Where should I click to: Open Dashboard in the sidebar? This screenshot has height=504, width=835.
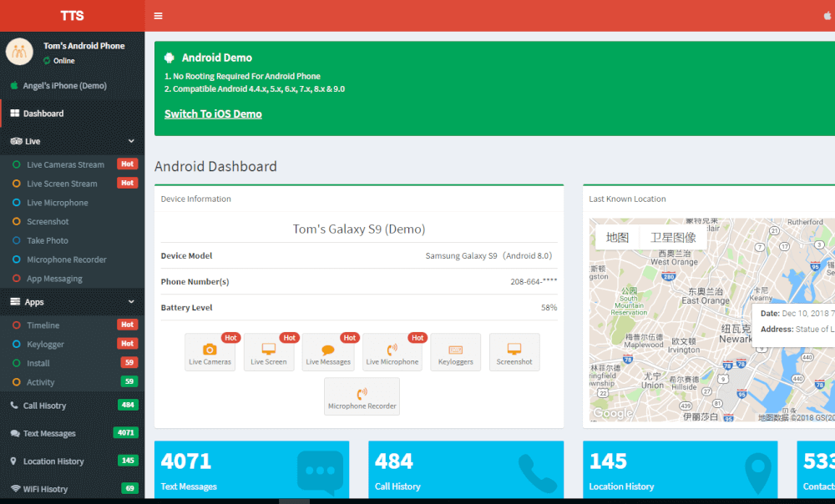click(x=73, y=113)
